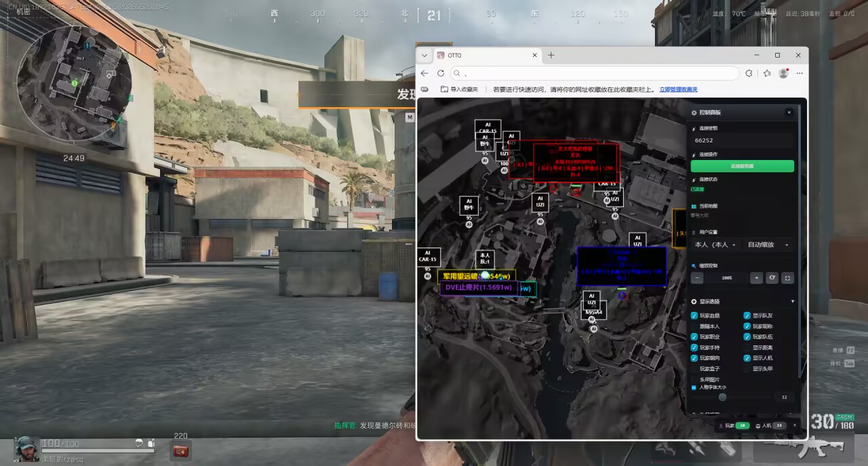868x466 pixels.
Task: Zoom in with the plus button
Action: [756, 277]
